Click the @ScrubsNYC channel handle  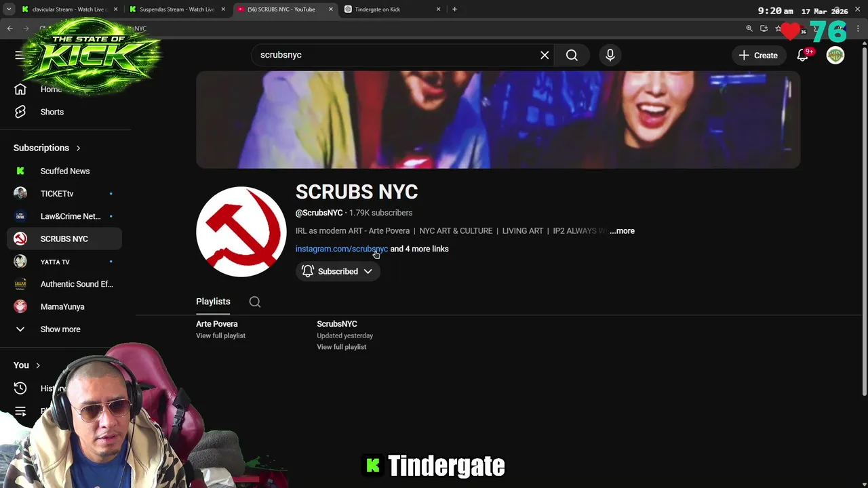[x=319, y=213]
